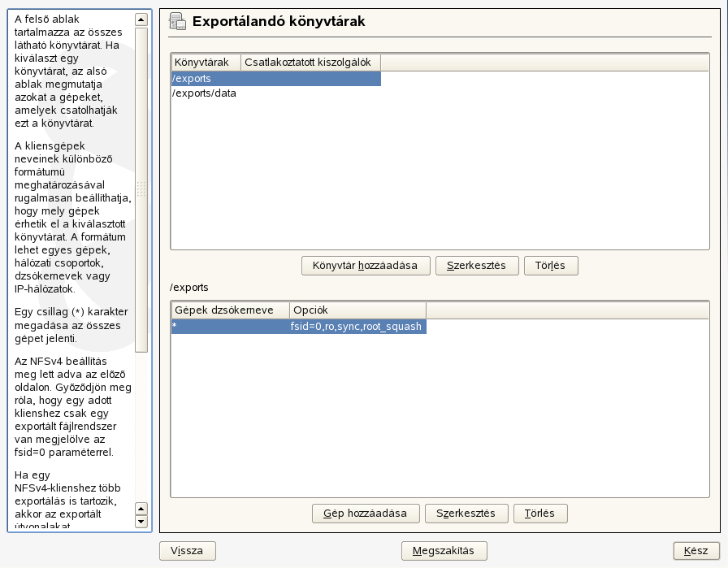Cancel via the Megszakítás button
728x568 pixels.
pyautogui.click(x=444, y=550)
